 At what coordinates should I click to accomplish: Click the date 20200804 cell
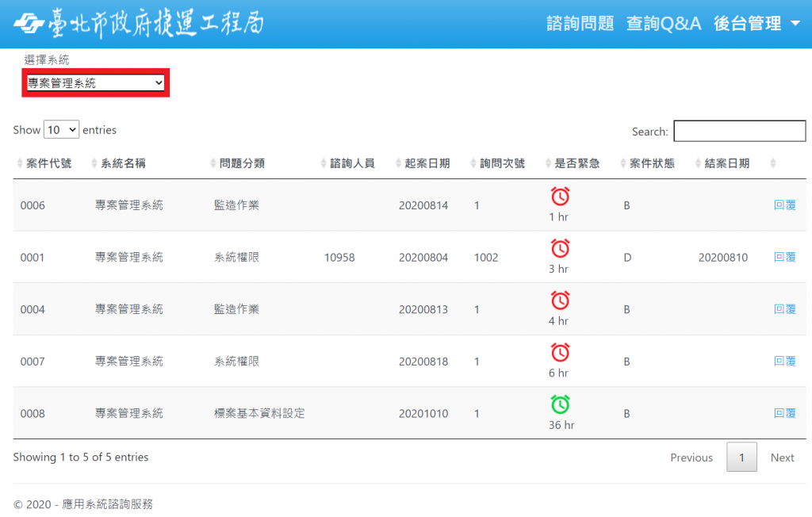(423, 258)
